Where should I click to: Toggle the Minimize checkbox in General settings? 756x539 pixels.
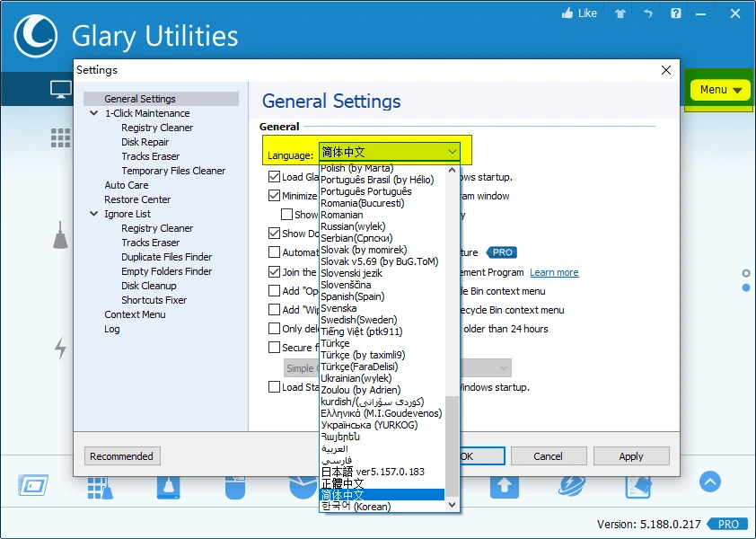pyautogui.click(x=274, y=196)
